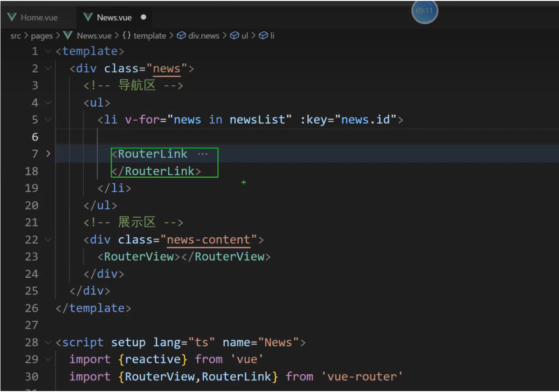Screen dimensions: 559x392
Task: Click the opening RouterLink tag on line 7
Action: 149,154
